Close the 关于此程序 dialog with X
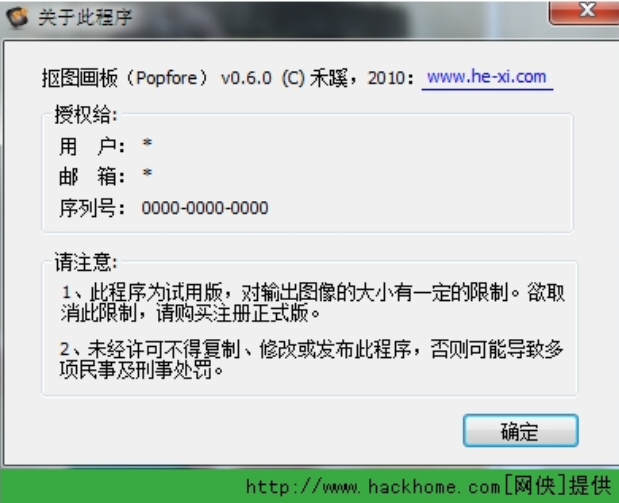The image size is (619, 503). [585, 12]
